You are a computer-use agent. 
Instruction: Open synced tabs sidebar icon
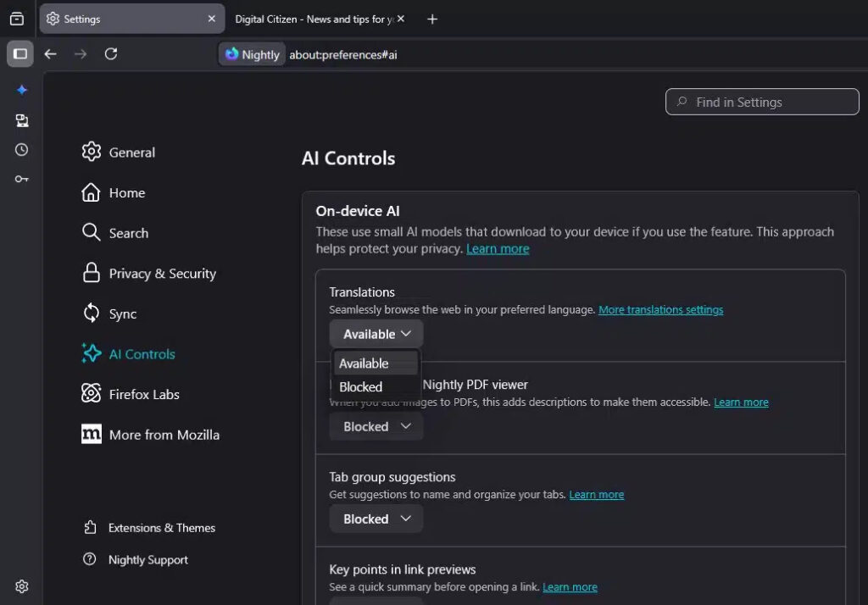coord(22,120)
